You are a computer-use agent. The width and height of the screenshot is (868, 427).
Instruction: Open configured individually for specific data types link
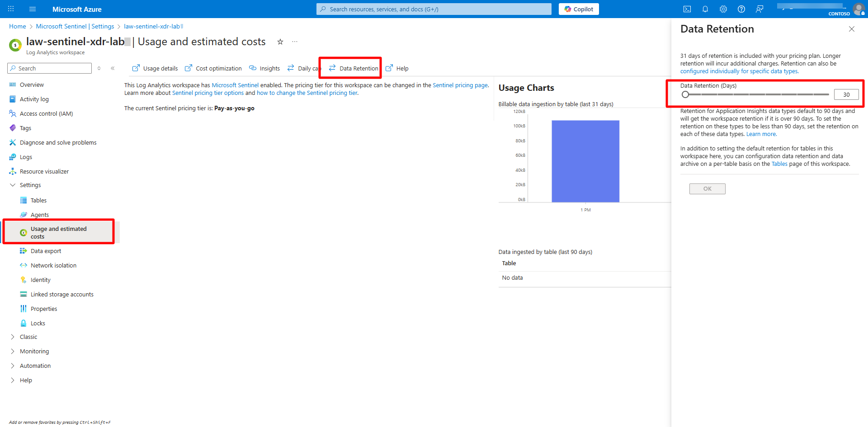(739, 71)
